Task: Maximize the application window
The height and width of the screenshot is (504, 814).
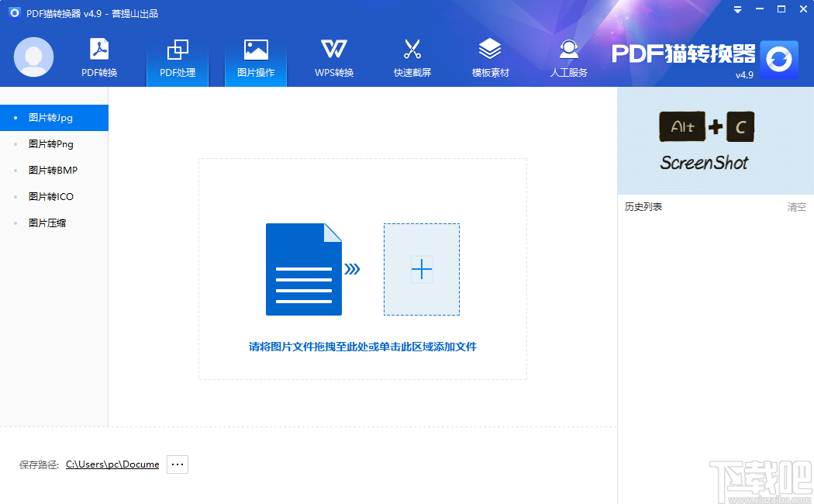Action: (781, 10)
